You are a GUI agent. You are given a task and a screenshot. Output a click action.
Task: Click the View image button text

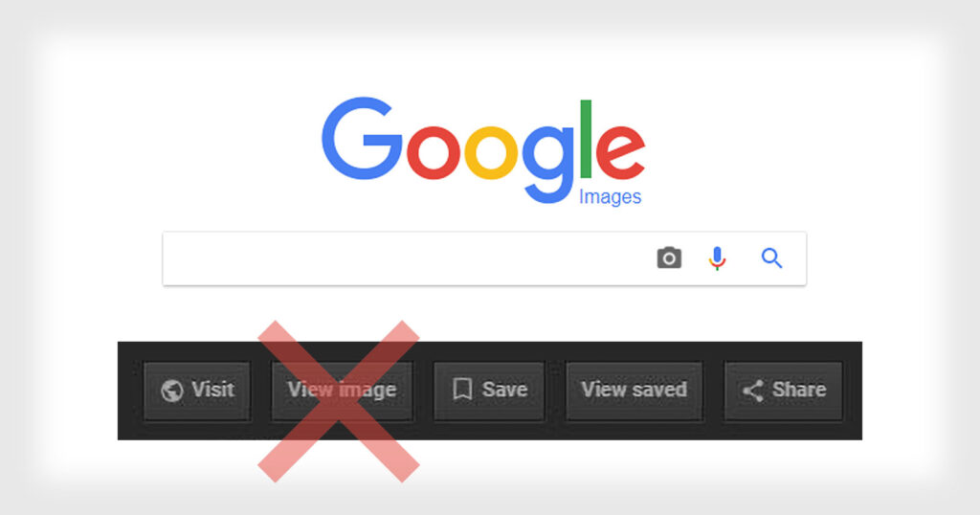(x=342, y=390)
